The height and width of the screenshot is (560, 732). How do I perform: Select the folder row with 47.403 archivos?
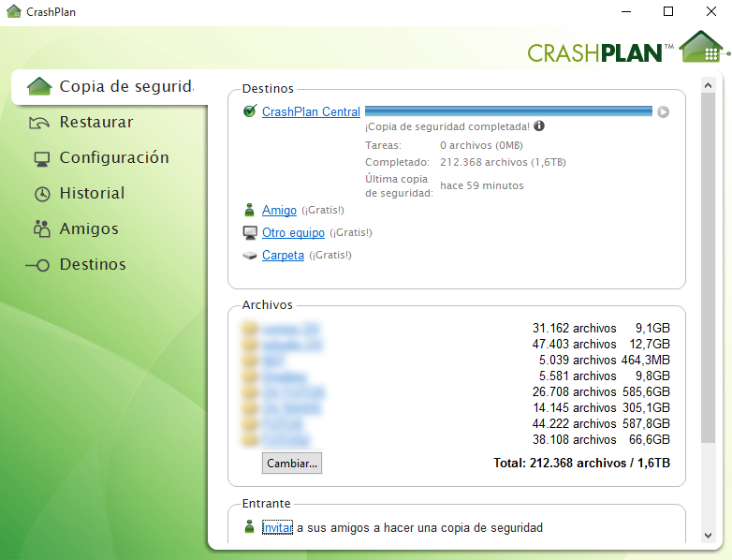pyautogui.click(x=456, y=345)
